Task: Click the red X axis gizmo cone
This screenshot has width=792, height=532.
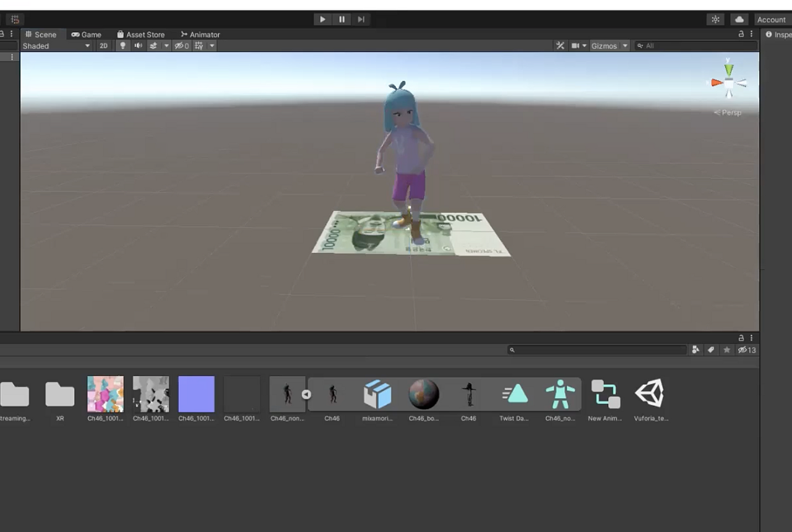Action: coord(717,82)
